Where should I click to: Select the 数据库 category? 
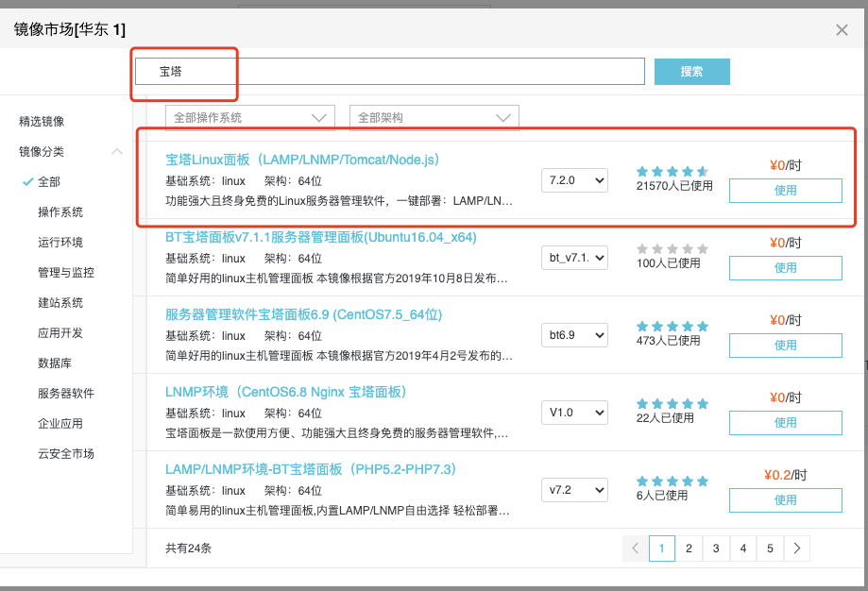coord(55,363)
